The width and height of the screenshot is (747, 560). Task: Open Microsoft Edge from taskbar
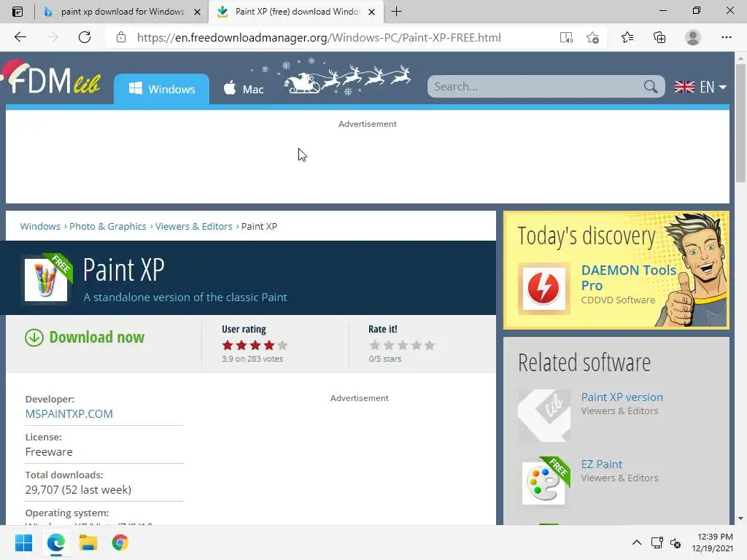[55, 542]
